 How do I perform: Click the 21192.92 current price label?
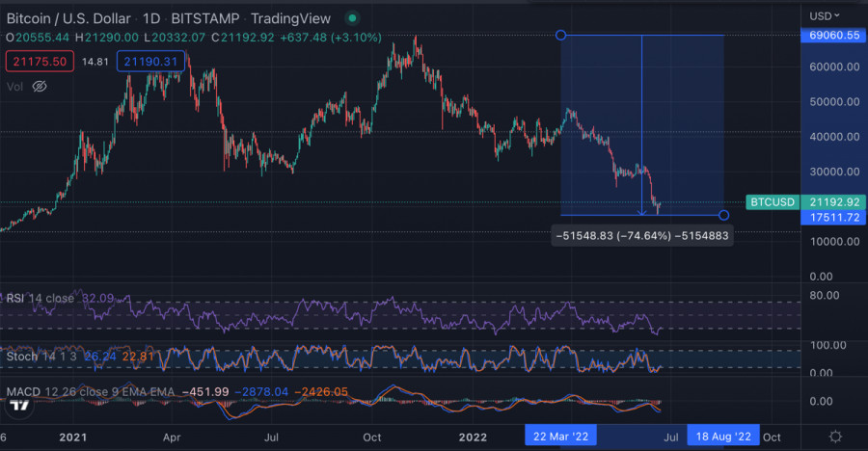click(x=833, y=202)
